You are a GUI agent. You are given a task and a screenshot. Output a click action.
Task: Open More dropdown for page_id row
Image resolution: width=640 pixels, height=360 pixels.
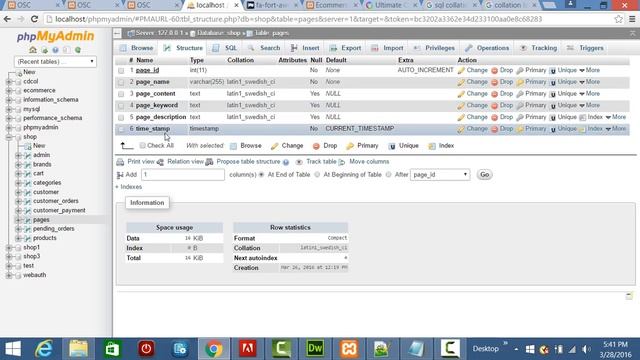click(x=589, y=70)
